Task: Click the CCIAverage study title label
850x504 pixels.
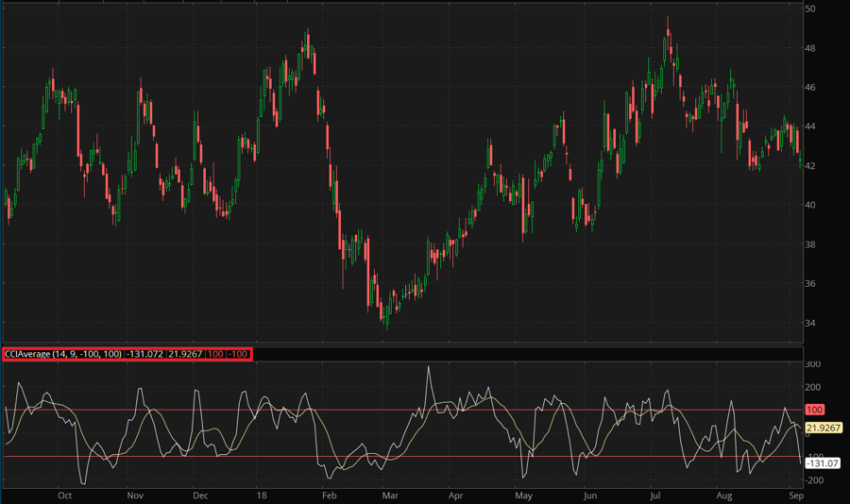Action: point(63,354)
